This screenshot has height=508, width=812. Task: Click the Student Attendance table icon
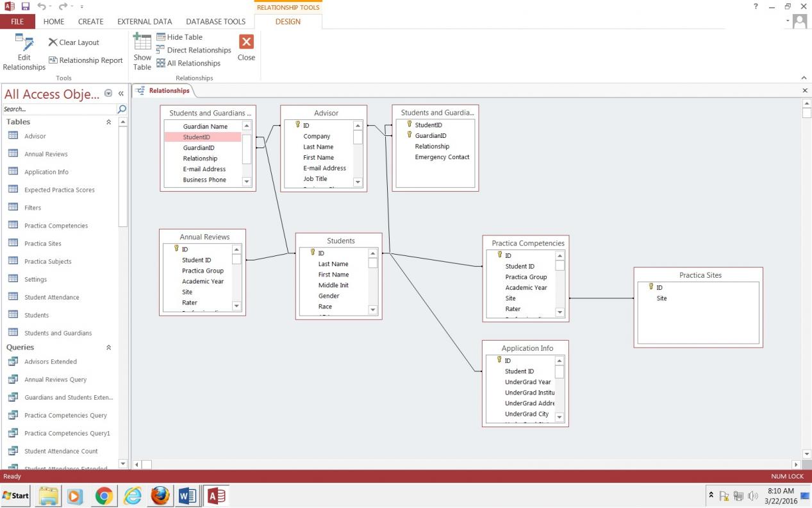[13, 297]
